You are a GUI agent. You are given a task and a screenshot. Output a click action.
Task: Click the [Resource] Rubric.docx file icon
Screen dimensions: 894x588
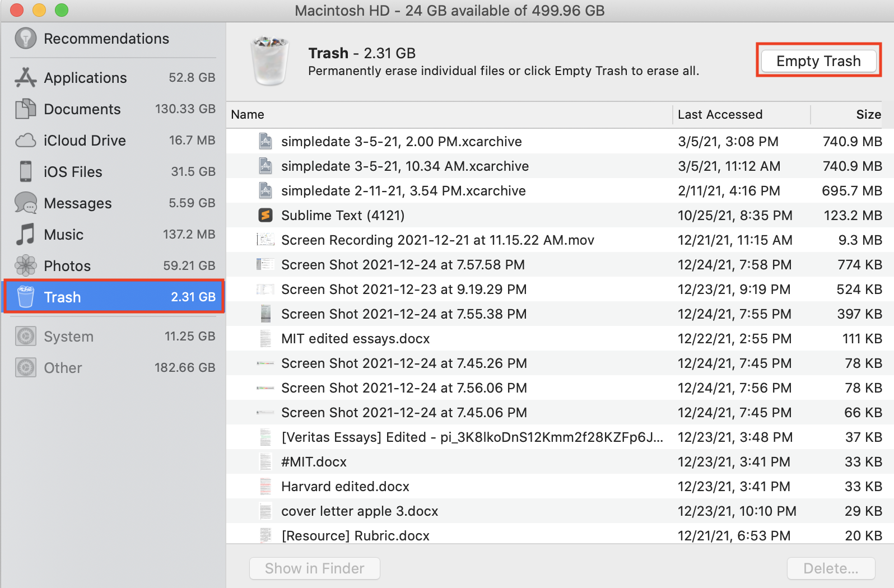click(266, 535)
